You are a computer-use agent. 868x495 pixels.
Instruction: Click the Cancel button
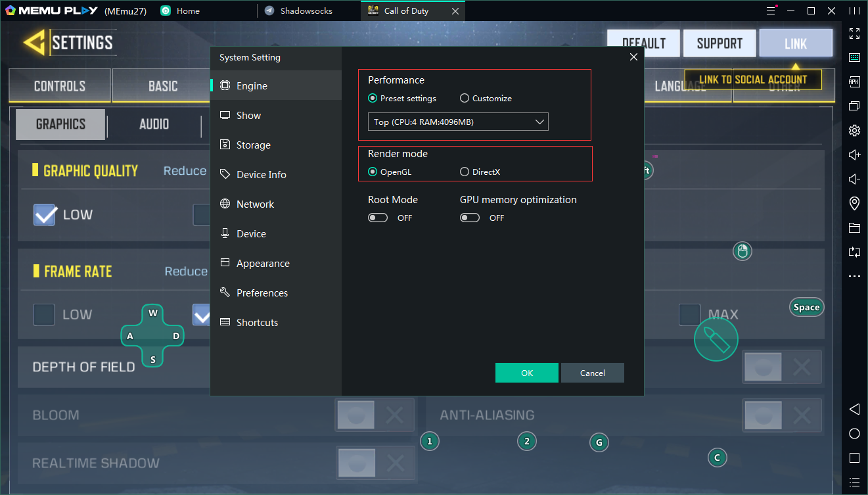point(592,373)
